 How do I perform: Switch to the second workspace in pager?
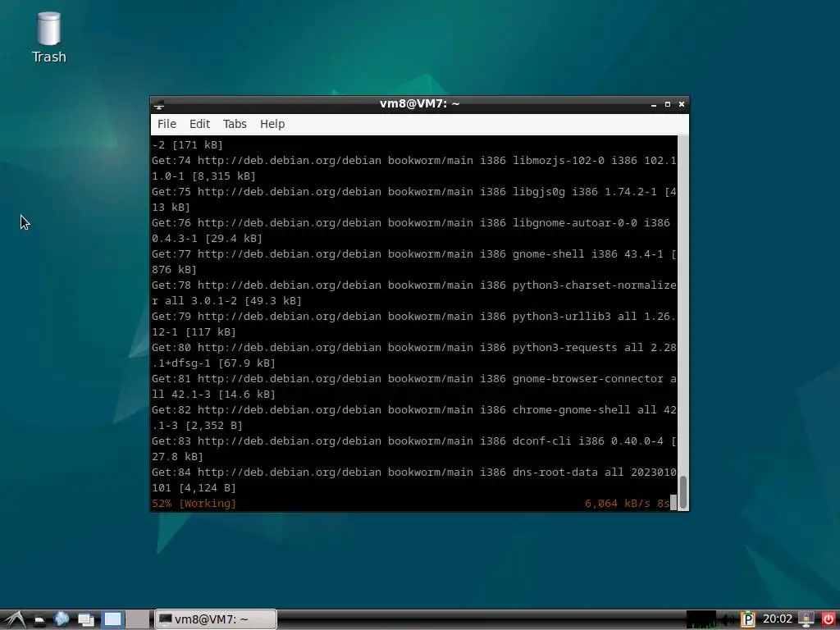[x=138, y=619]
